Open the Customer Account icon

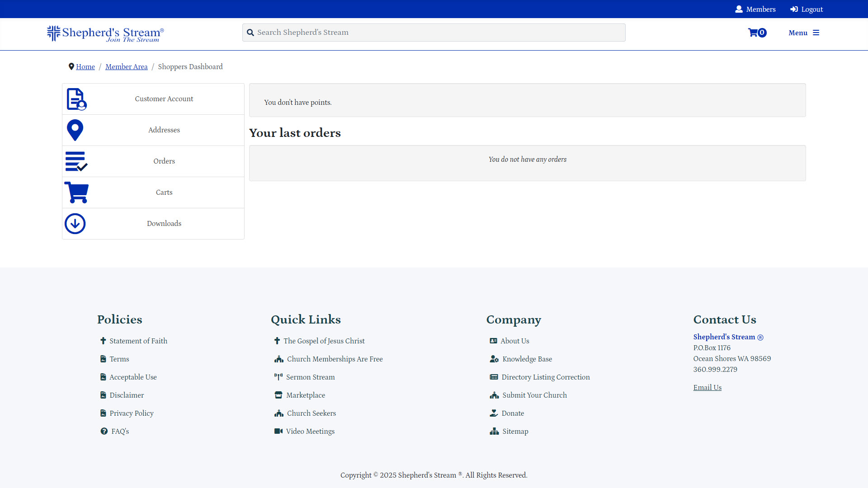click(x=75, y=99)
